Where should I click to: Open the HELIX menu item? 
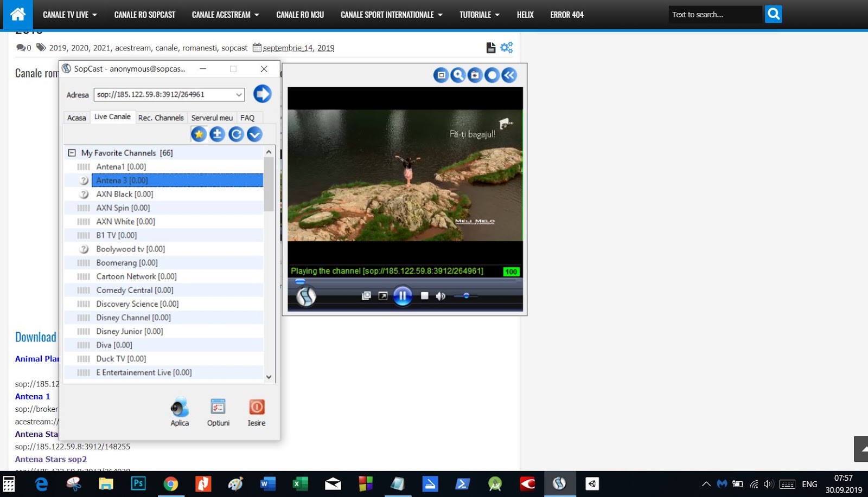coord(525,15)
